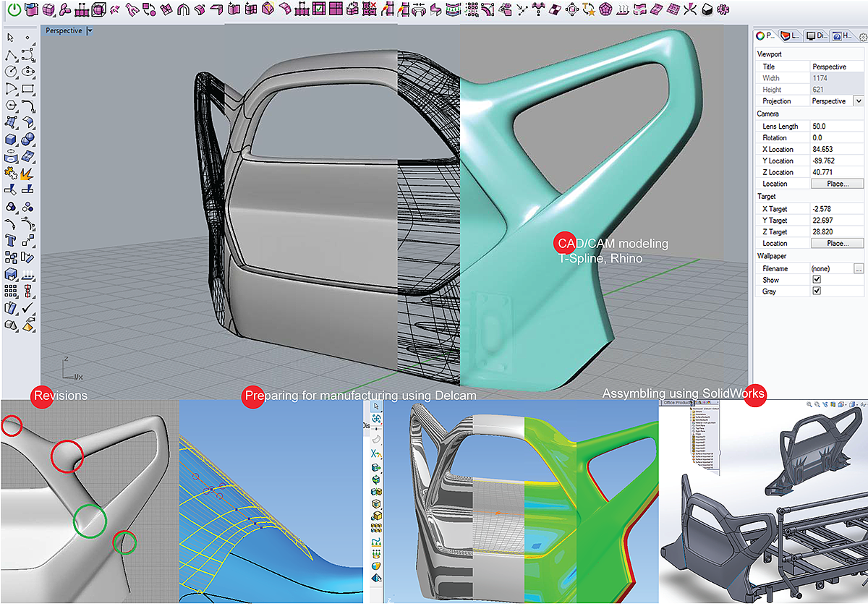
Task: Click the target Location Place button
Action: (837, 244)
